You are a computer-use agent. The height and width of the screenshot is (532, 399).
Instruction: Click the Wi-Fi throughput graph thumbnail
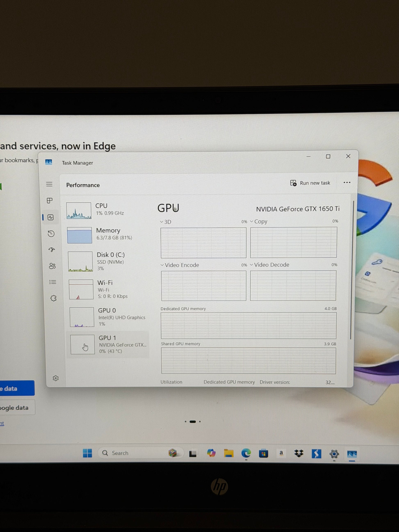coord(81,289)
